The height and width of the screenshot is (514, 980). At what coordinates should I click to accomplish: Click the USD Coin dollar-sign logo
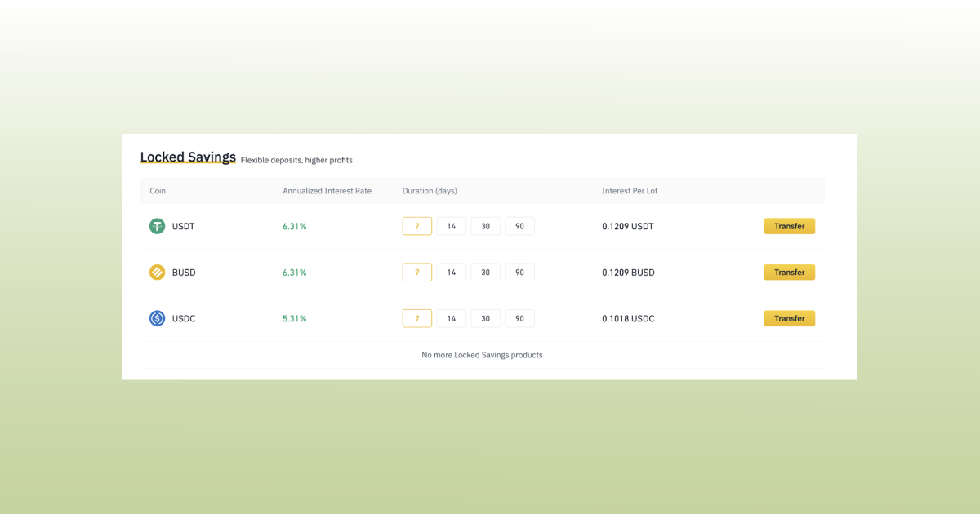157,318
